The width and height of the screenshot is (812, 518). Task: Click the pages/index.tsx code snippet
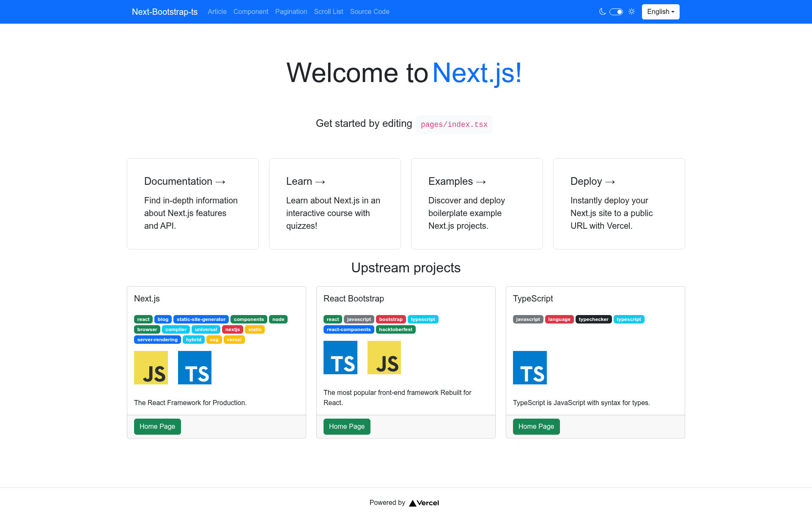tap(454, 125)
